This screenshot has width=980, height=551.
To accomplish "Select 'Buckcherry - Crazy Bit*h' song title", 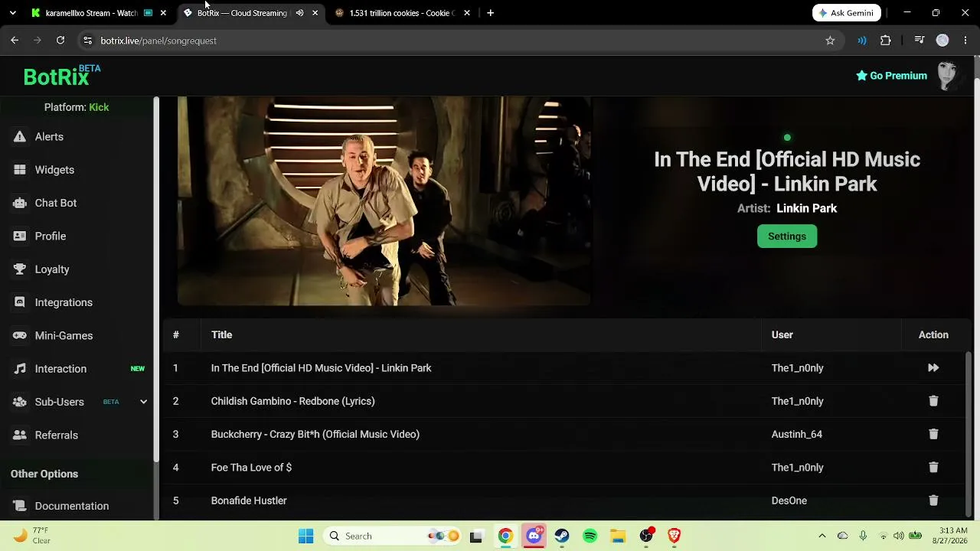I will pos(315,434).
